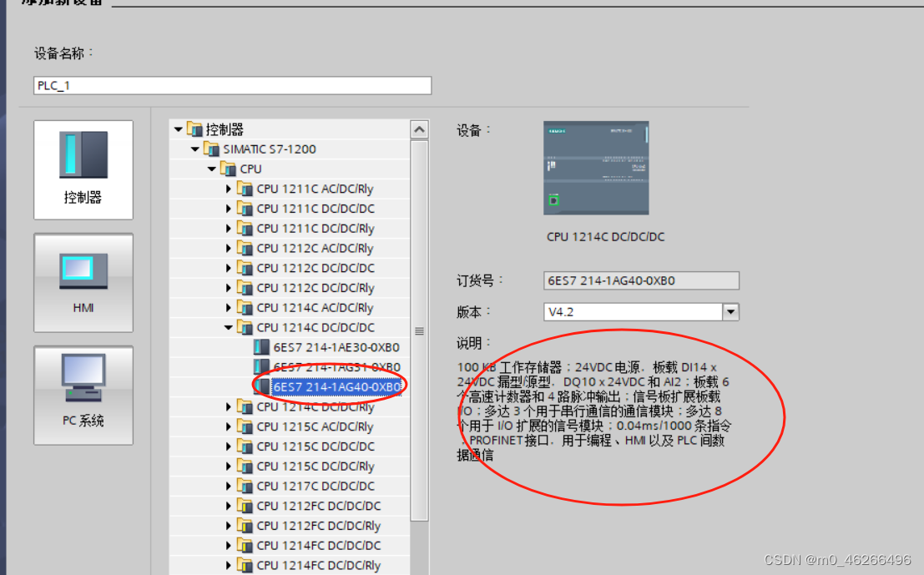Click the 设备名称 input field PLC_1

pos(232,85)
